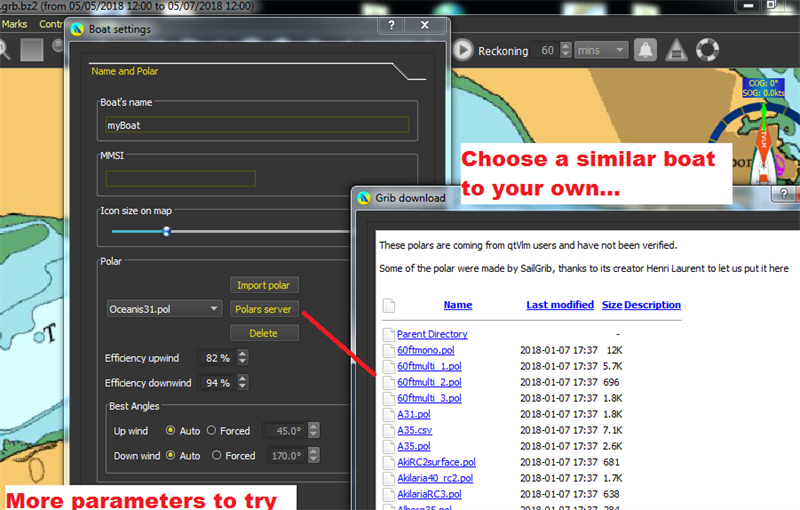Click the Boat settings help question mark
Screen dimensions: 800x510
(x=396, y=25)
